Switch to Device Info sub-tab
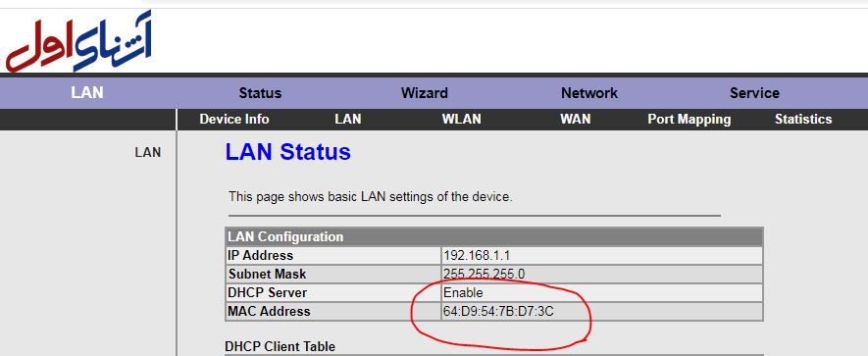Screen dimensions: 868x356 click(234, 119)
